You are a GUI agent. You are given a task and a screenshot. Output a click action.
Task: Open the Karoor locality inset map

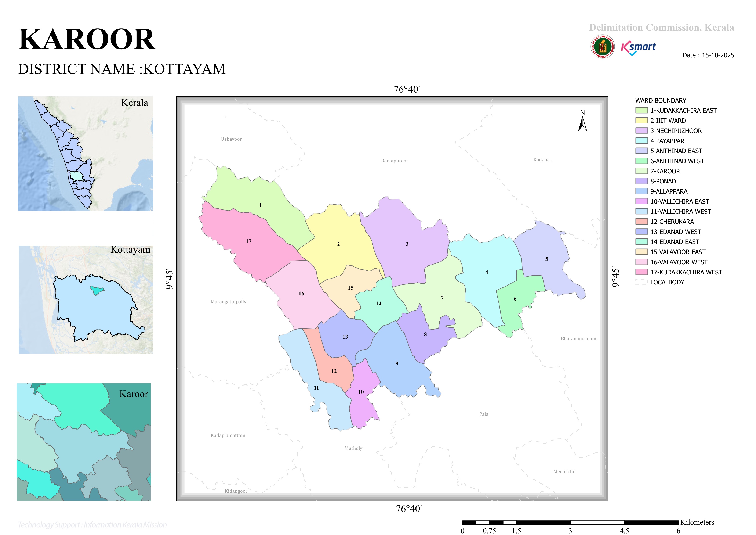tap(84, 442)
